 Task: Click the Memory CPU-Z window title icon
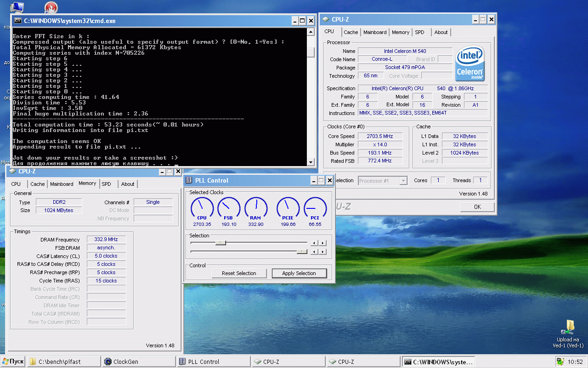click(x=12, y=172)
